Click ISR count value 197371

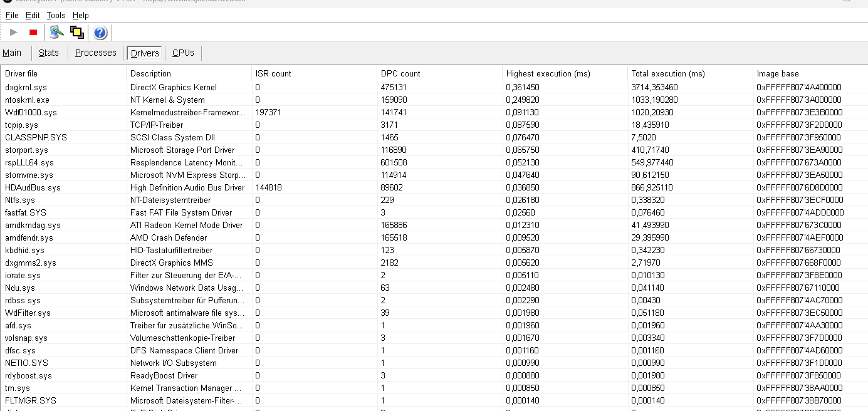[x=269, y=112]
